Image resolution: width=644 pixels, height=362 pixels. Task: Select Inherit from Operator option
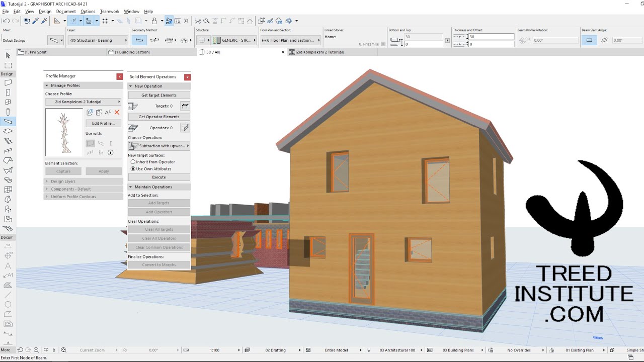152,162
